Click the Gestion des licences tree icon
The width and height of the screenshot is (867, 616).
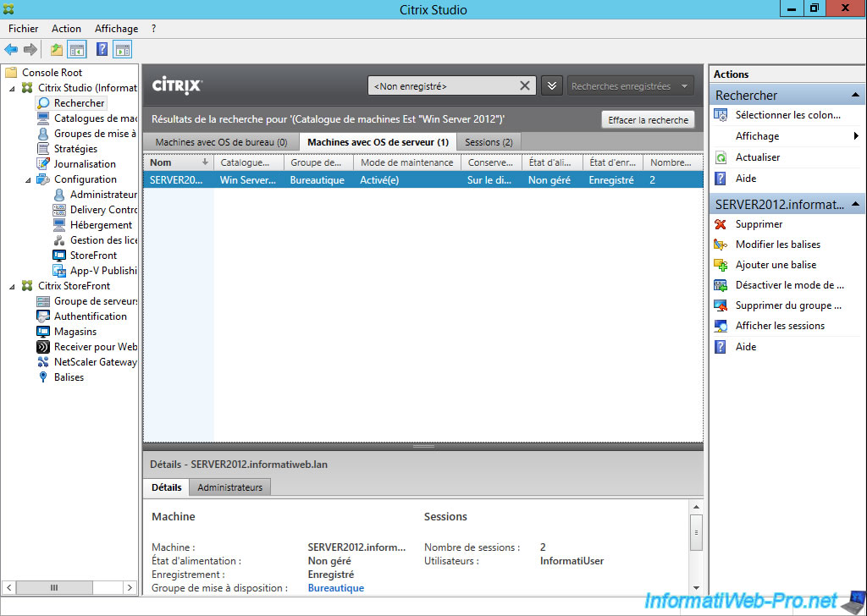tap(59, 240)
